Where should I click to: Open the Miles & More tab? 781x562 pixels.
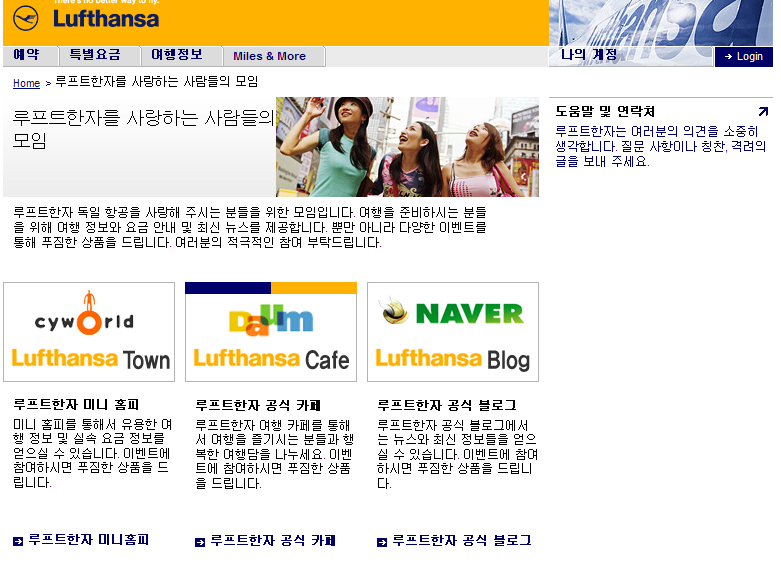274,56
